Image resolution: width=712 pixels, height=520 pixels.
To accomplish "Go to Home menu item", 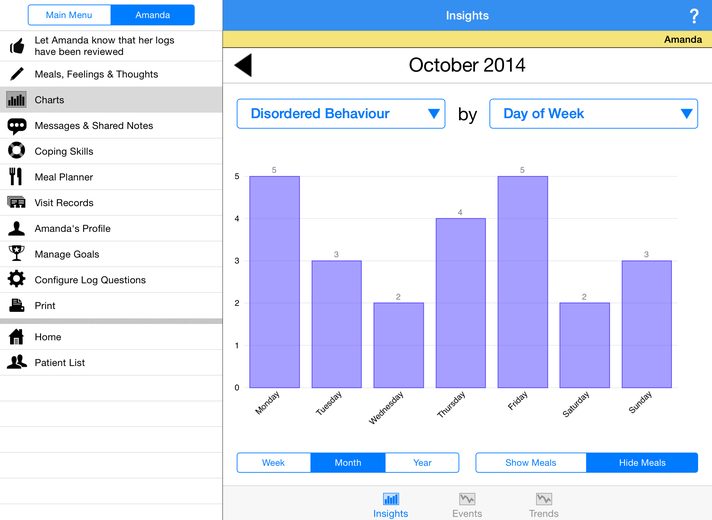I will 111,337.
